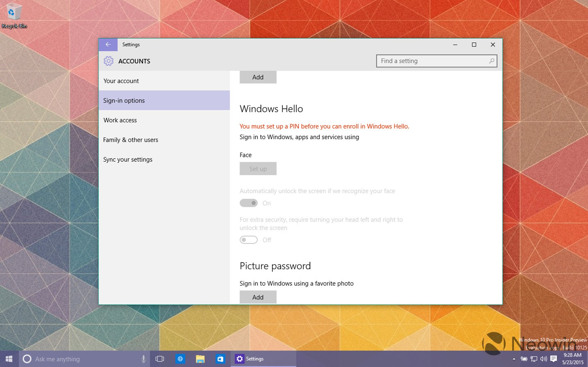Open Family & other users section
This screenshot has height=367, width=588.
pyautogui.click(x=130, y=140)
